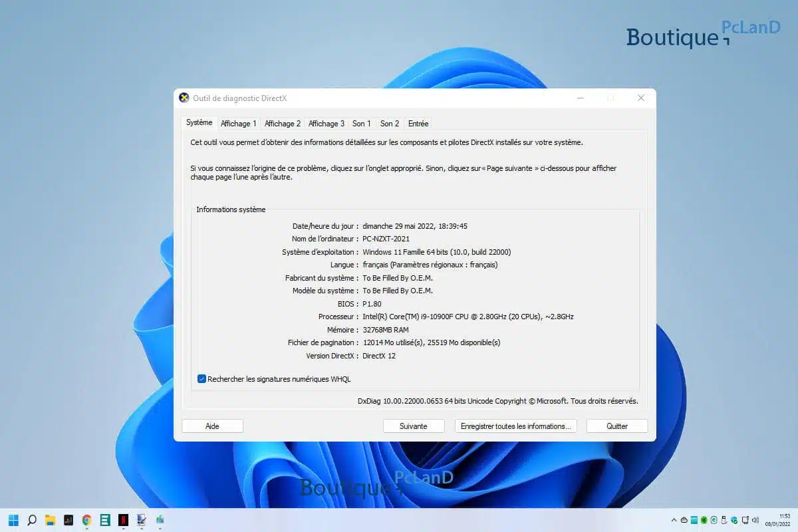798x532 pixels.
Task: Click the DxDiag 10.00.22000.0653 version text
Action: [x=498, y=401]
